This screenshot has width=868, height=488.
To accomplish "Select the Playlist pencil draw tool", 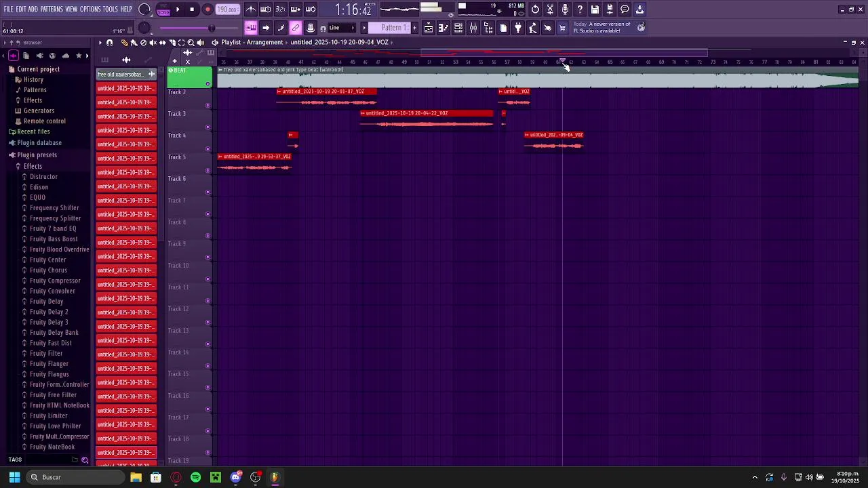I will pos(124,43).
